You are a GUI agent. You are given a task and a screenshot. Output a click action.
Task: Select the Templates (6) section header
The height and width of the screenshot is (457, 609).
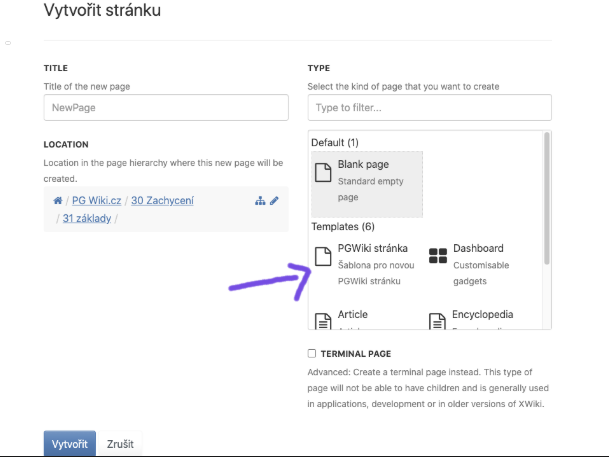tap(342, 227)
